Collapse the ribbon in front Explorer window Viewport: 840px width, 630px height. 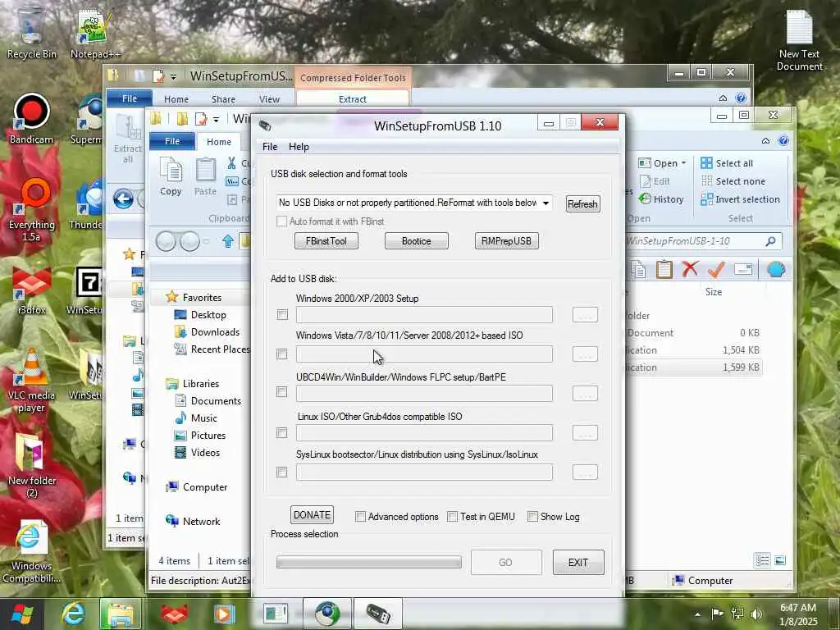765,141
